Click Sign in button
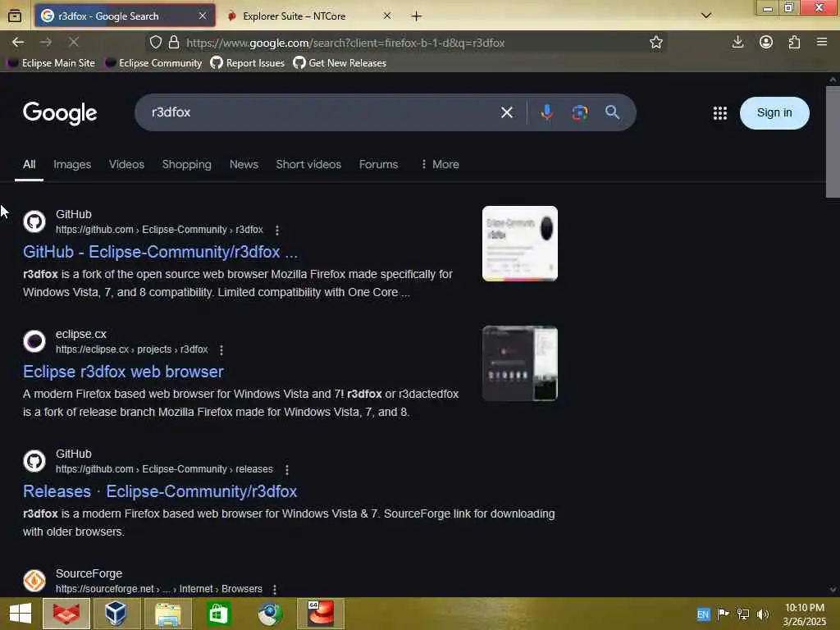840x630 pixels. pos(774,113)
